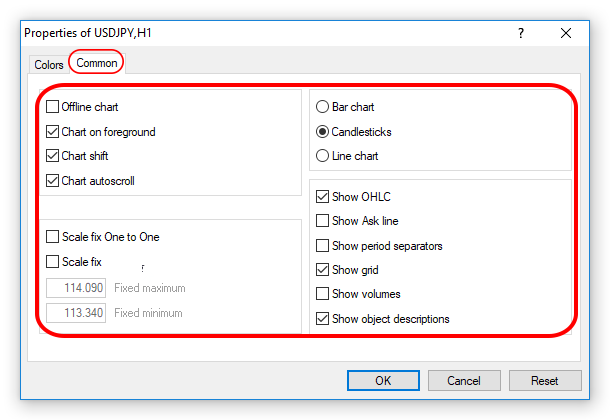610x420 pixels.
Task: Click the Reset button
Action: point(545,380)
